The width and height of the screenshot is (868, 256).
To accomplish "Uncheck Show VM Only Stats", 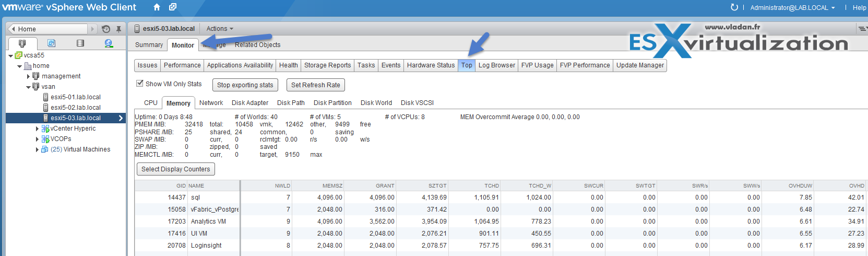I will [x=140, y=84].
